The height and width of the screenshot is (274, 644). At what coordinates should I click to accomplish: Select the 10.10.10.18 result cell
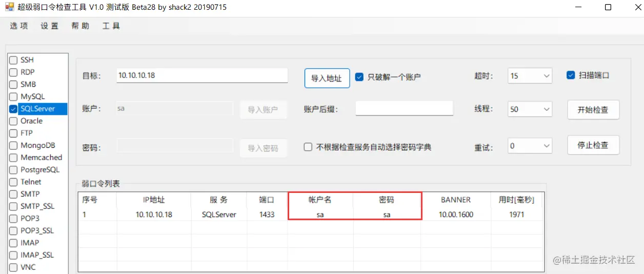point(154,214)
